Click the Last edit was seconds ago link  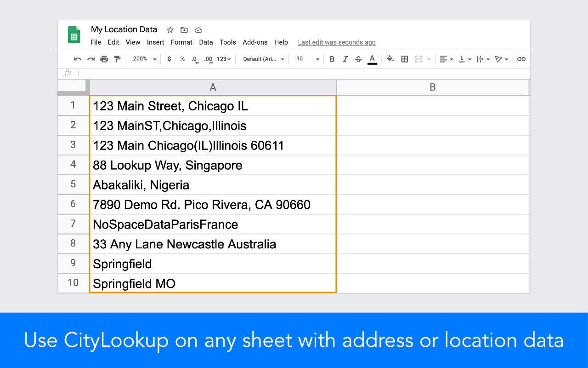coord(337,42)
